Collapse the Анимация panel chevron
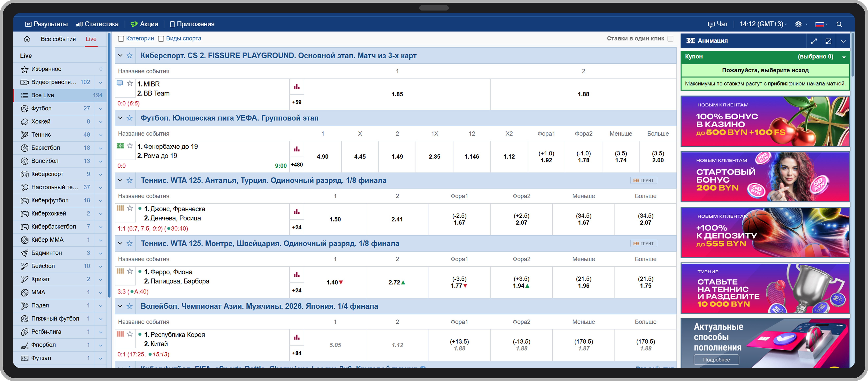 pos(843,41)
